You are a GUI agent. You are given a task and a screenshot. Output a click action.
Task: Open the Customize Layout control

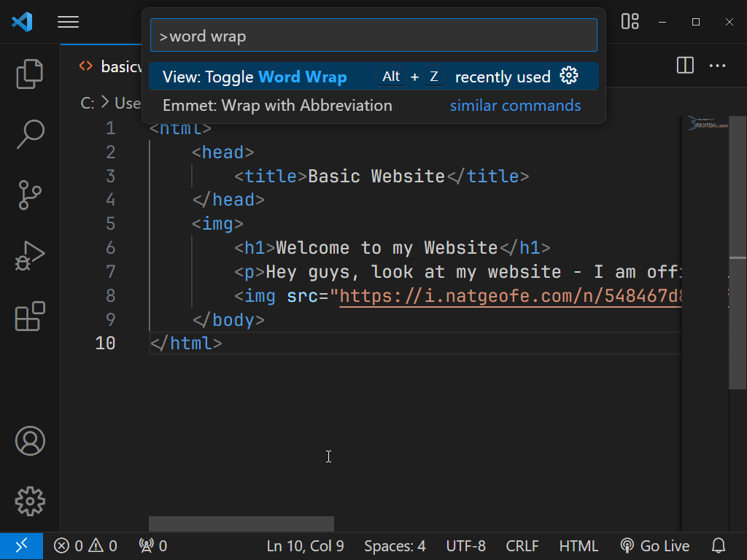pyautogui.click(x=630, y=21)
